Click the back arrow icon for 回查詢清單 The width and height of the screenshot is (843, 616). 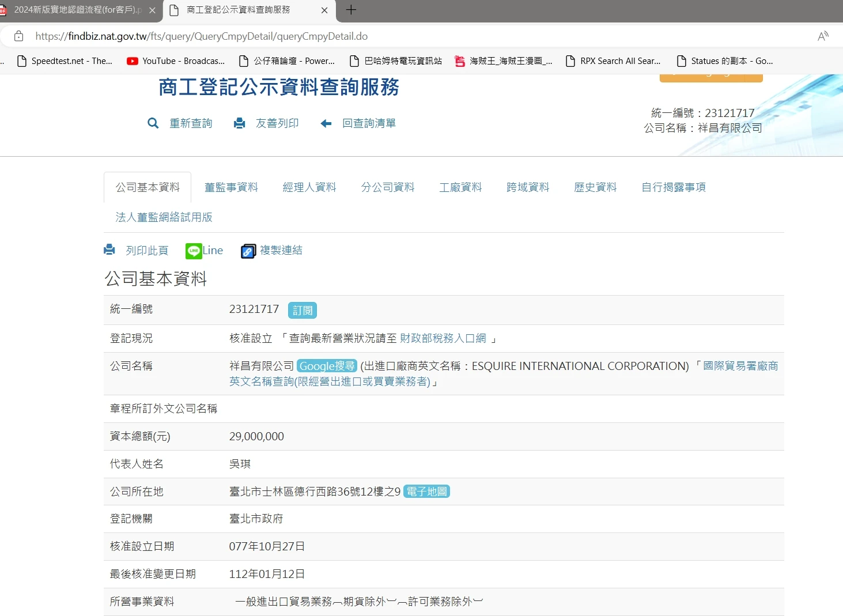[326, 123]
